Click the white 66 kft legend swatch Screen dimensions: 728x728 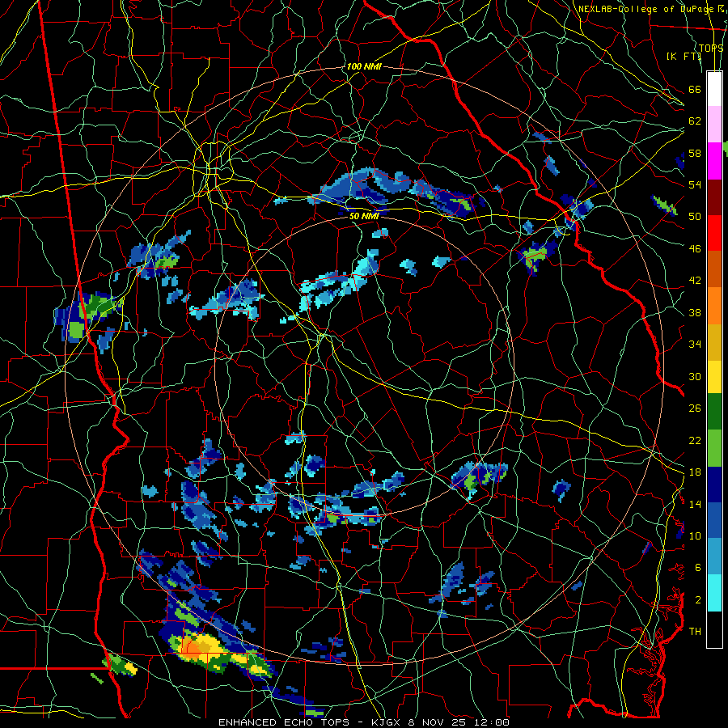click(714, 89)
